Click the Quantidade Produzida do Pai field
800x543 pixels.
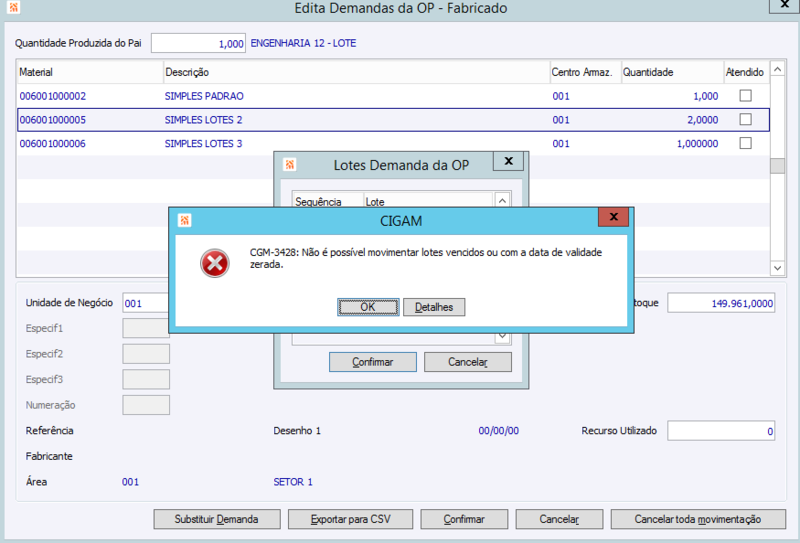coord(198,43)
